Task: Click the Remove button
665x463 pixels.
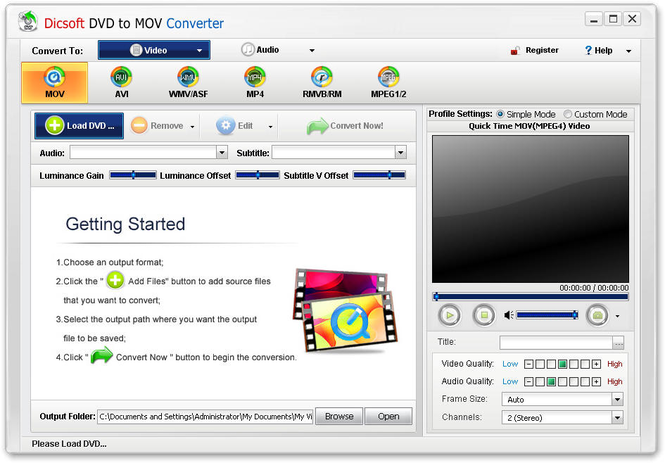Action: (x=157, y=126)
